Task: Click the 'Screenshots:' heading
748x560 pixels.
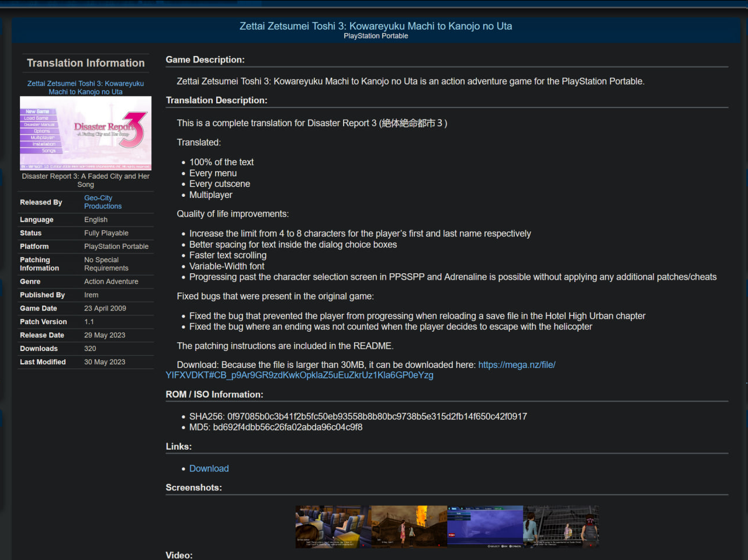Action: (x=194, y=488)
